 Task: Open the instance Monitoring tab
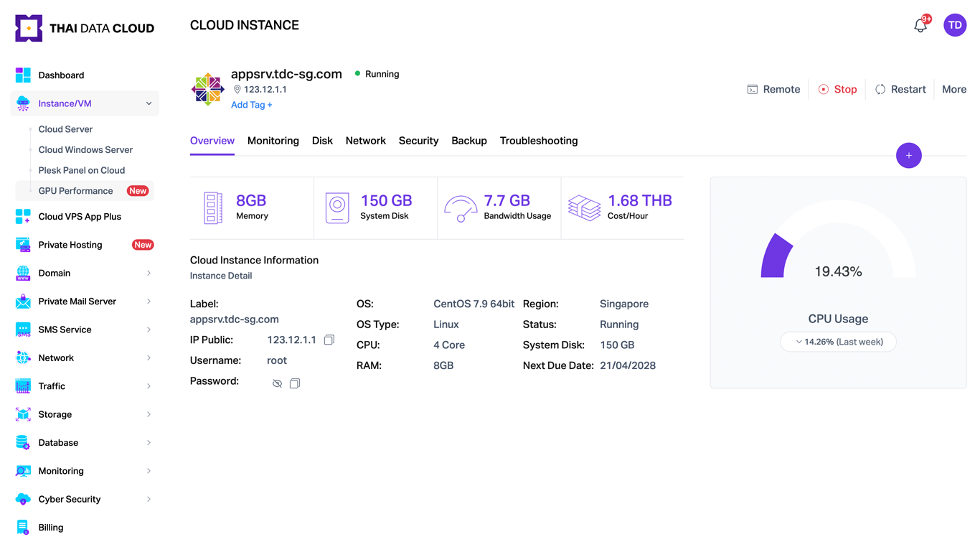coord(273,141)
